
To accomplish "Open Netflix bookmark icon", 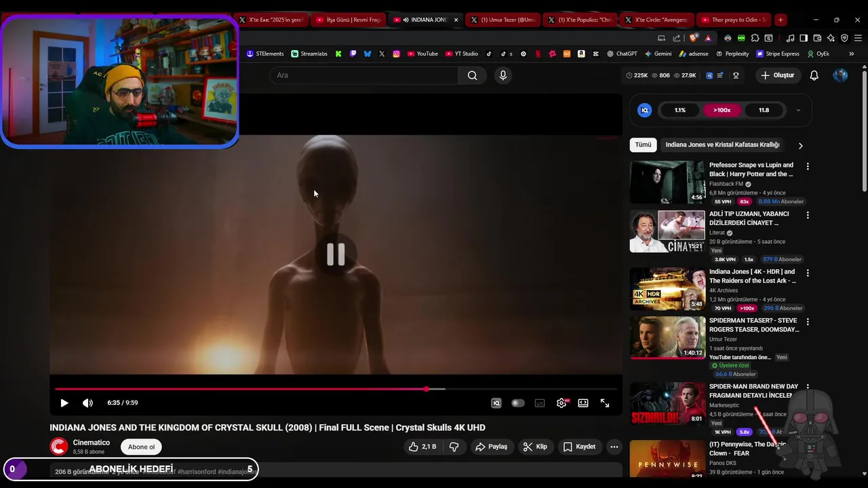I will pyautogui.click(x=538, y=54).
